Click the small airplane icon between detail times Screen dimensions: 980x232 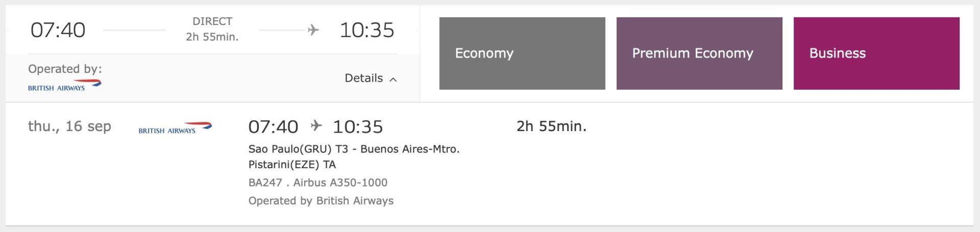316,125
